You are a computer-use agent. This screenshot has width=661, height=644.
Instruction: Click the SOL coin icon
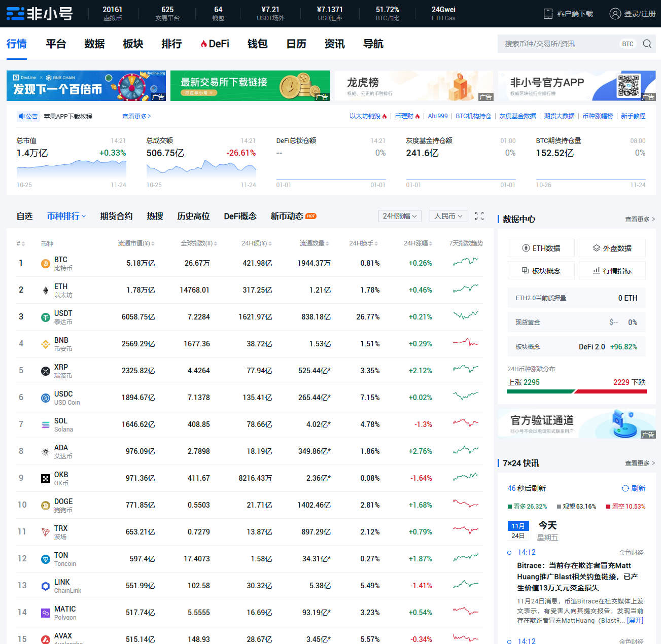pos(46,424)
